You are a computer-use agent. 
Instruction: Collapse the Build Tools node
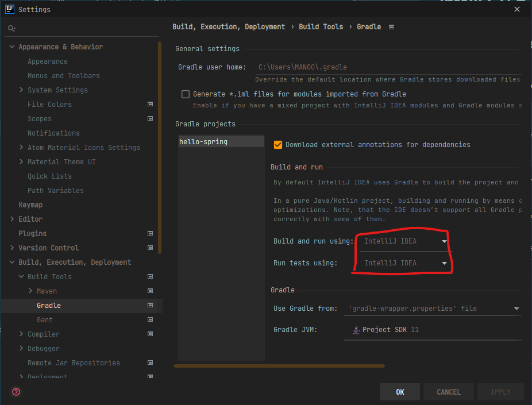21,276
